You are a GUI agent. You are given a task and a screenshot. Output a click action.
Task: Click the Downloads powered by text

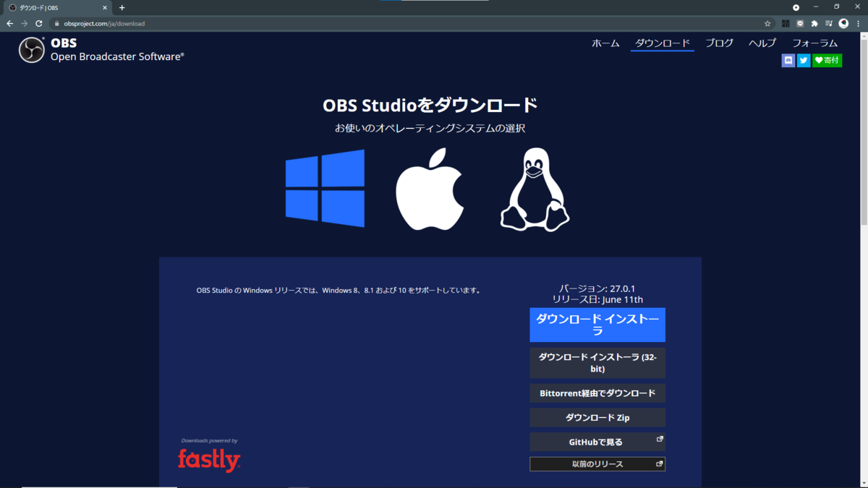click(209, 440)
